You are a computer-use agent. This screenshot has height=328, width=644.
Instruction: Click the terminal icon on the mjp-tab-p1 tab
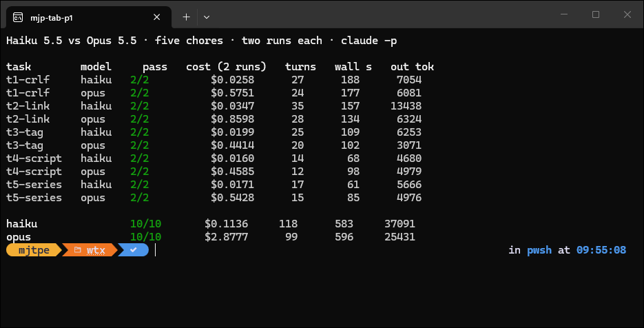pyautogui.click(x=18, y=17)
